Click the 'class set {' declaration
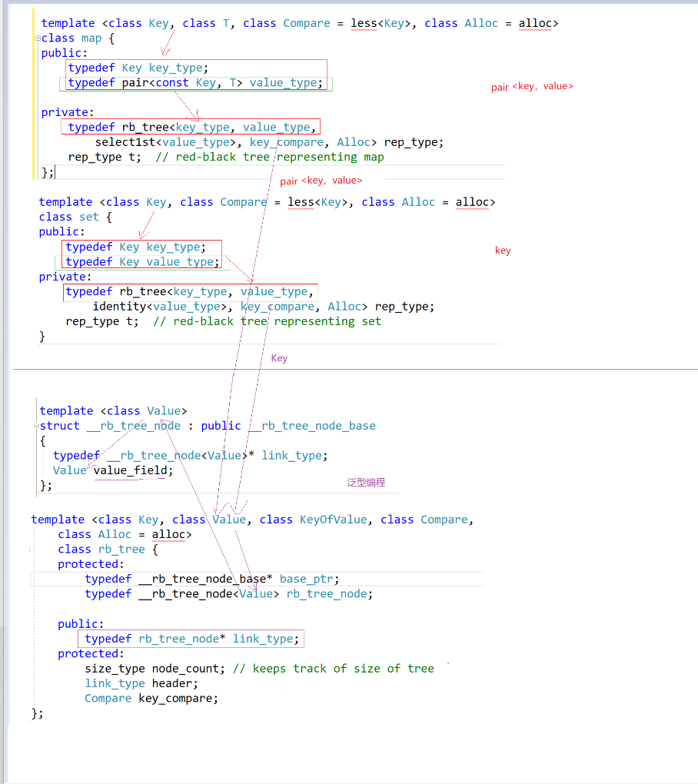This screenshot has height=784, width=698. pyautogui.click(x=75, y=217)
